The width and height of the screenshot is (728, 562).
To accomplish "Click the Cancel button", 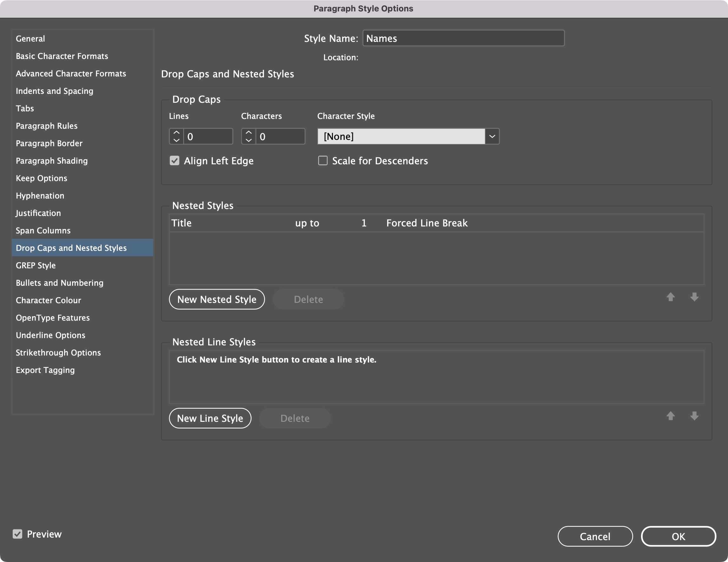I will point(595,536).
